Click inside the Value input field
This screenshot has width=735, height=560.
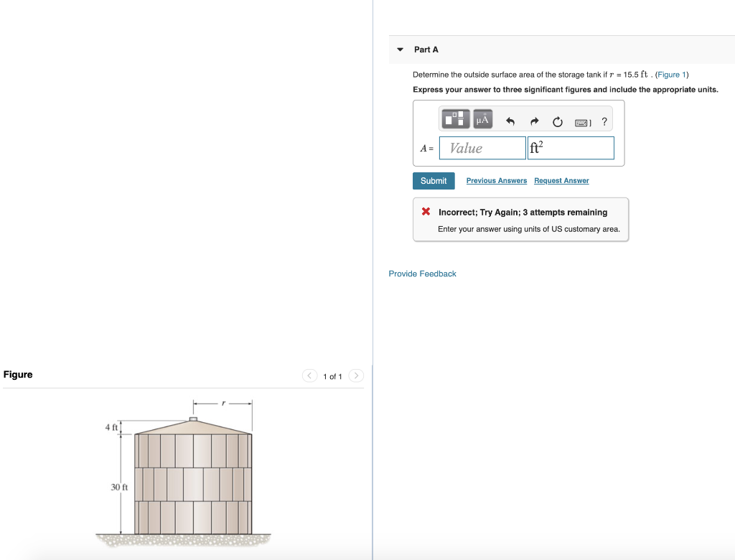click(481, 149)
